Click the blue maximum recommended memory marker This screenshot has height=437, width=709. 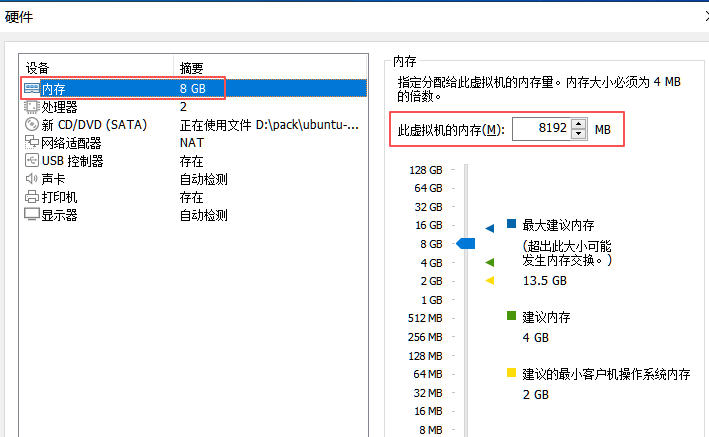click(490, 228)
